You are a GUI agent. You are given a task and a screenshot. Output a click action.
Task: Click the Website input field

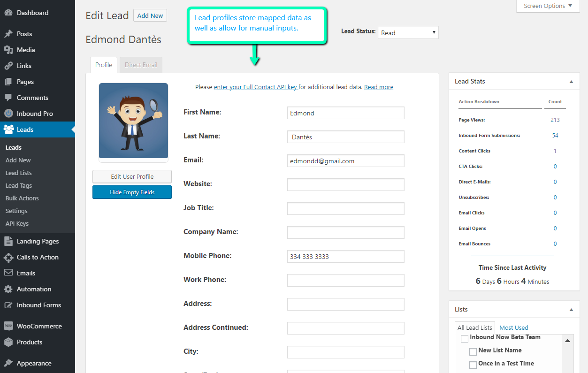click(346, 184)
